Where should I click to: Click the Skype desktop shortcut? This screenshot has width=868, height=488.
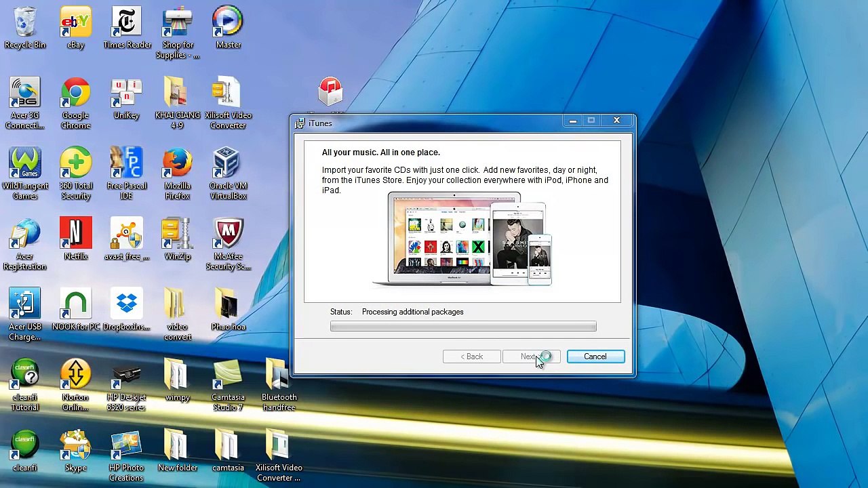75,450
